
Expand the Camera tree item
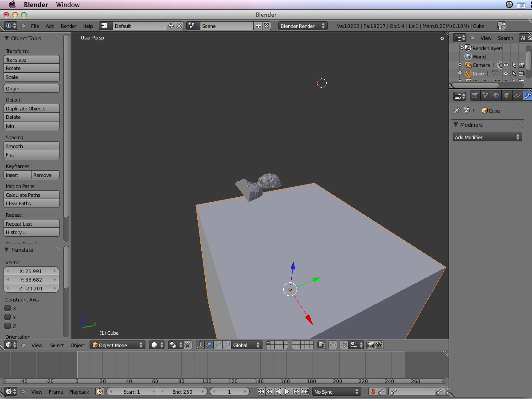[x=460, y=65]
